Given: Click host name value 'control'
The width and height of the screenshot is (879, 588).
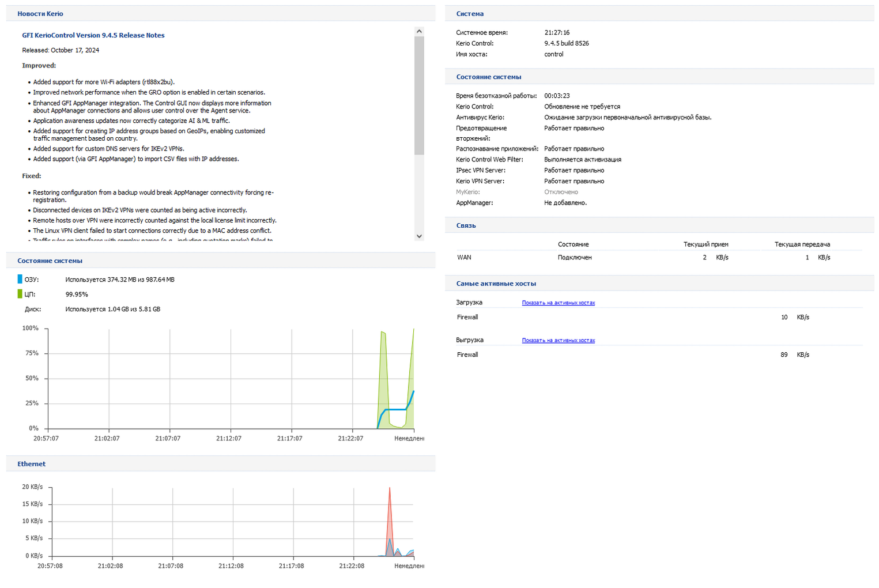Looking at the screenshot, I should click(x=554, y=54).
